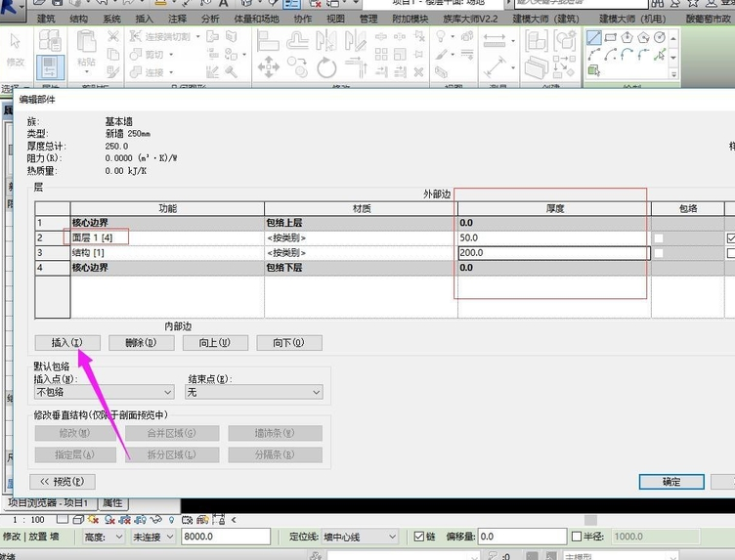Viewport: 735px width, 560px height.
Task: Click the 200.0 thickness field
Action: (x=552, y=253)
